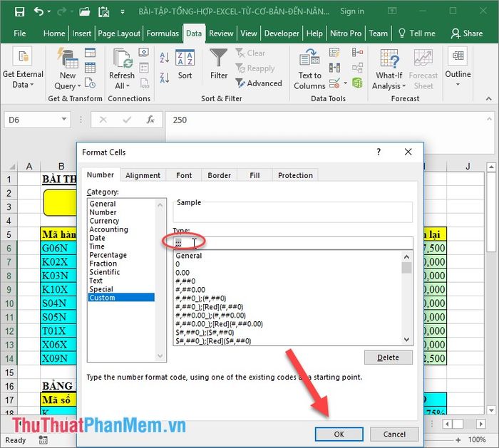Viewport: 499px width, 448px height.
Task: Switch to the Alignment tab
Action: [143, 175]
